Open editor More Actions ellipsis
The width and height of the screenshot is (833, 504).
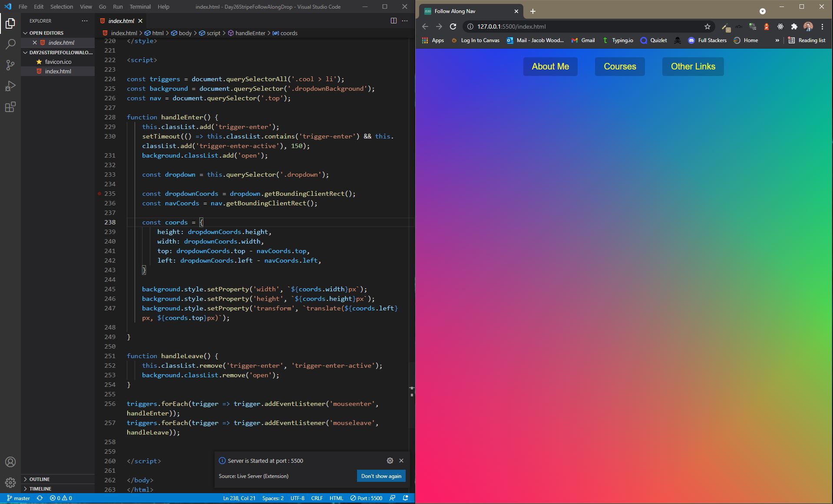405,20
